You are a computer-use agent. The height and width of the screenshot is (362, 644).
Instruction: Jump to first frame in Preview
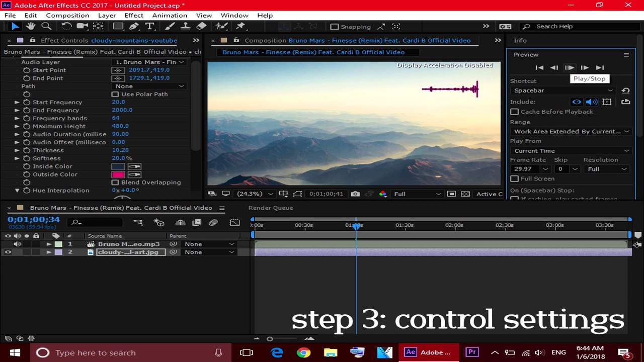coord(539,67)
